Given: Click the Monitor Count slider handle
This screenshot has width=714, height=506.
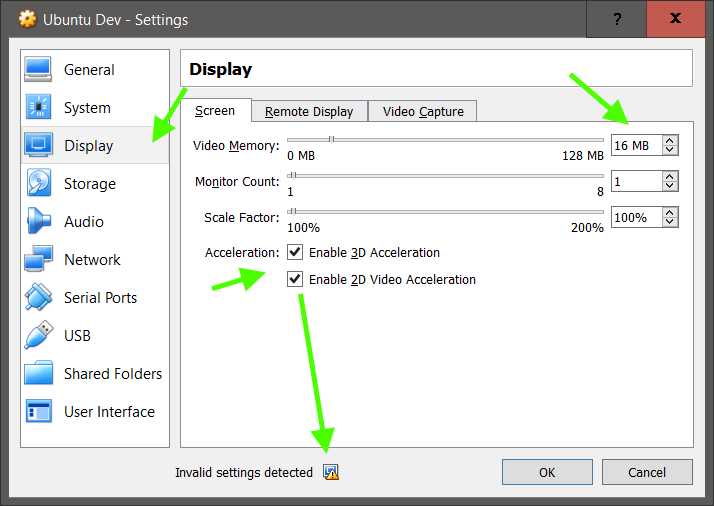Looking at the screenshot, I should point(292,175).
